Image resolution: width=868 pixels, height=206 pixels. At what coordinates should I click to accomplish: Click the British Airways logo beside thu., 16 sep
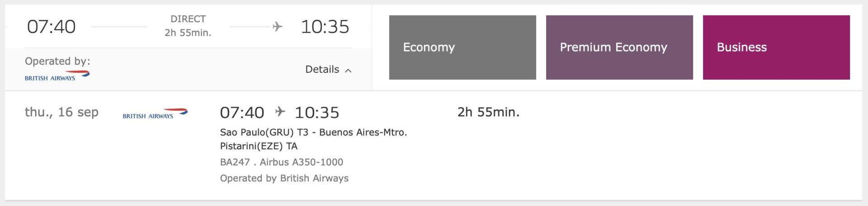(155, 113)
